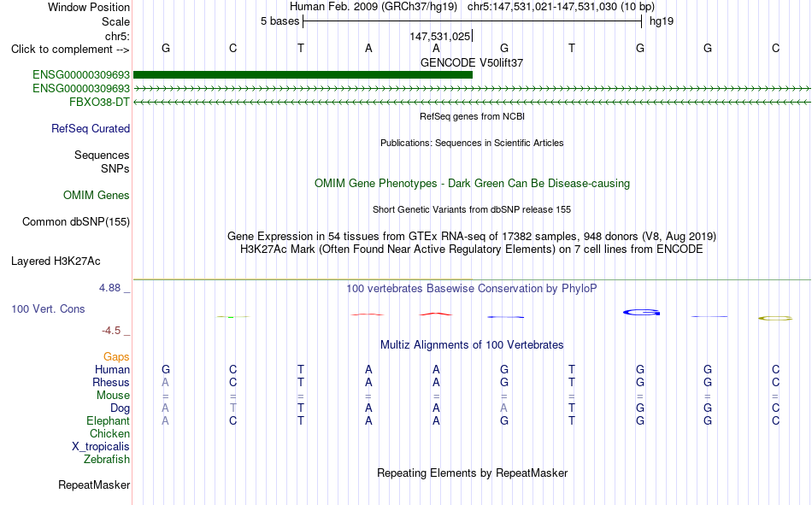Click 'Publications: Sequences in Scientific Articles' title

[x=472, y=143]
